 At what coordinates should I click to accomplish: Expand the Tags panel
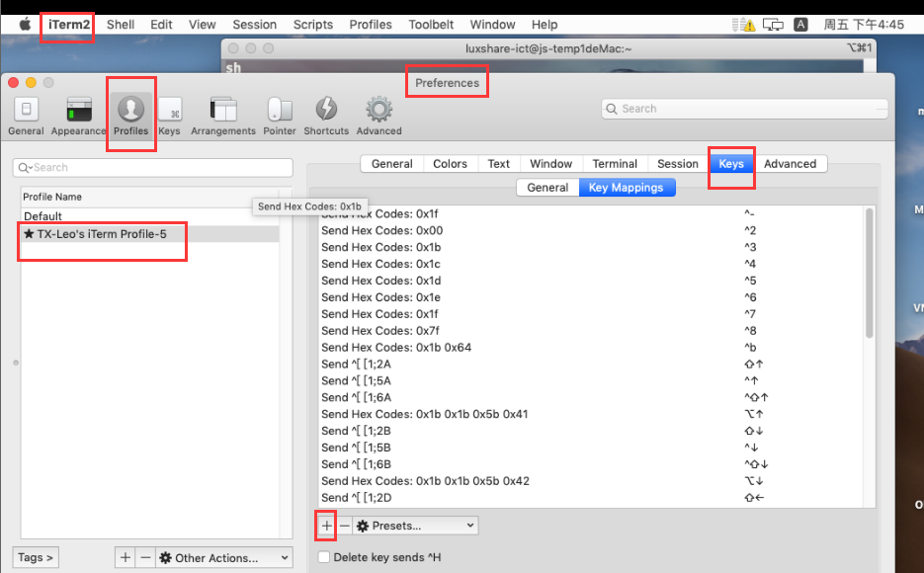coord(36,557)
